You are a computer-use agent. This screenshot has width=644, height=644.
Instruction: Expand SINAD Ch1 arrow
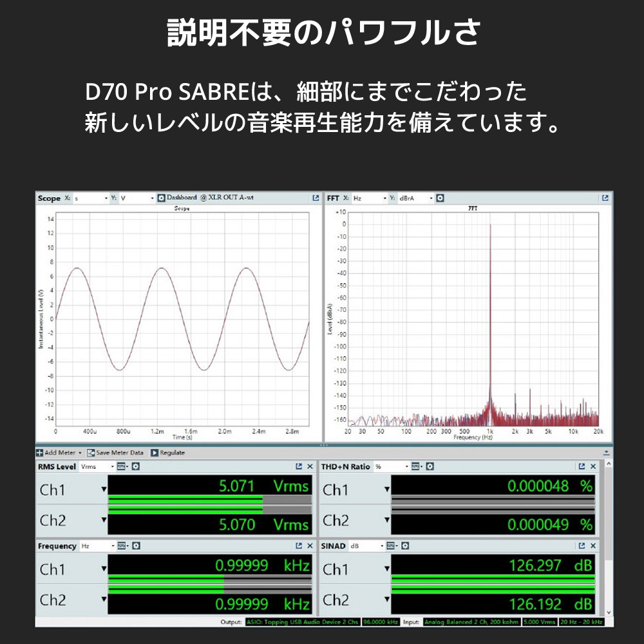tap(387, 569)
